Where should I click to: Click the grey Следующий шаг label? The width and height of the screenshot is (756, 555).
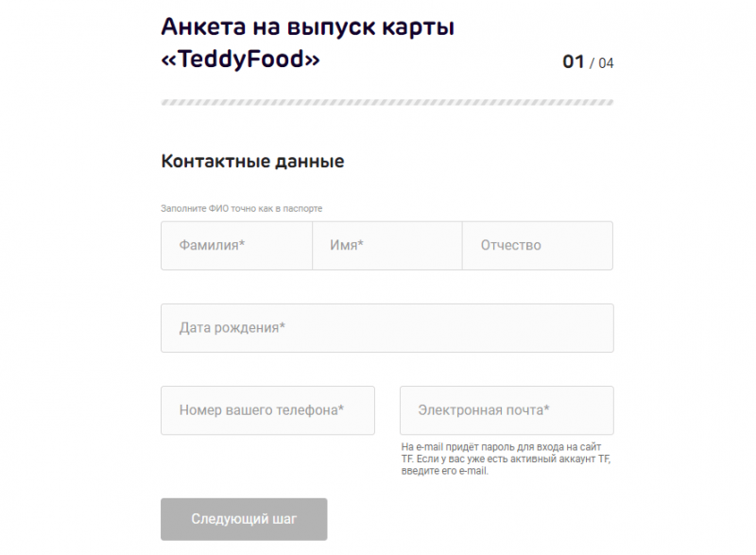click(x=244, y=519)
